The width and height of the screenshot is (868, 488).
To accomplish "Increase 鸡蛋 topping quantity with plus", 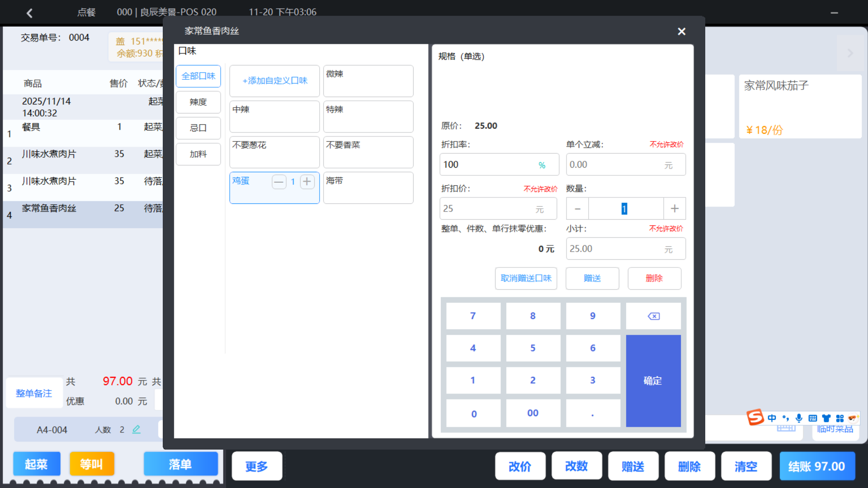I will pyautogui.click(x=307, y=182).
